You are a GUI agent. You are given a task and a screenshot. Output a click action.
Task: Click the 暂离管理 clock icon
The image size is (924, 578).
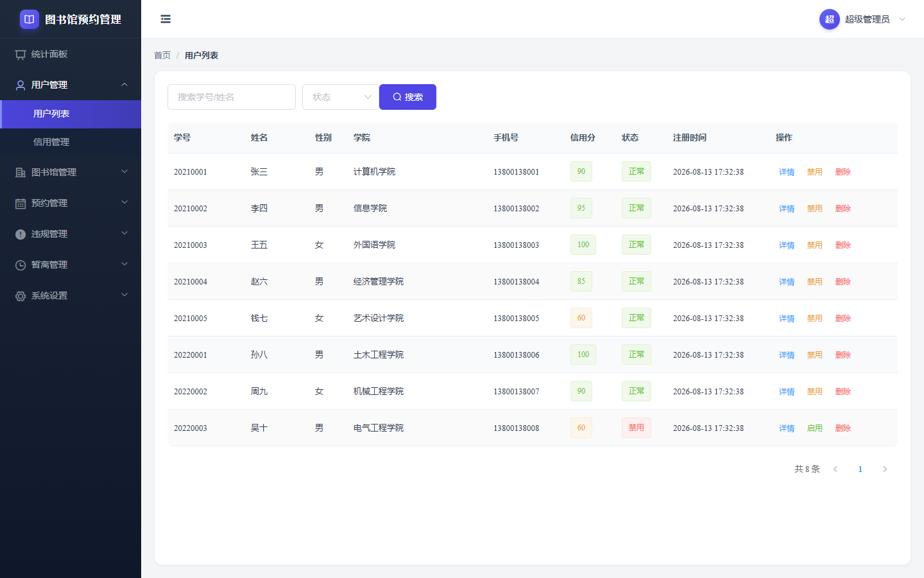coord(21,265)
